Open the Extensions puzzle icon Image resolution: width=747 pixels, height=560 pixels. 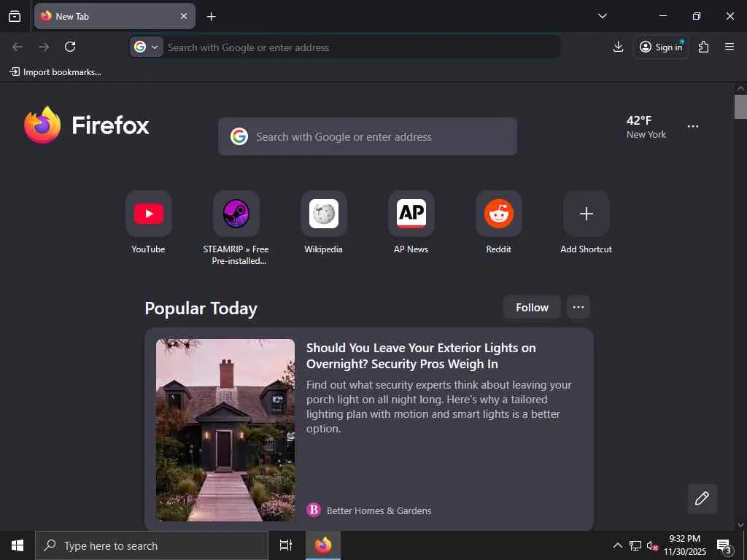[704, 47]
